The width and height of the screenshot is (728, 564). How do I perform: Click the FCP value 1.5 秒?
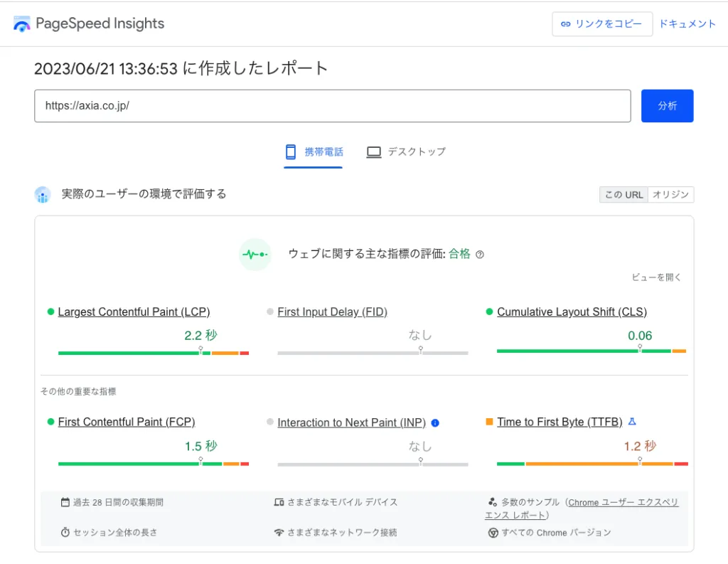(x=201, y=447)
